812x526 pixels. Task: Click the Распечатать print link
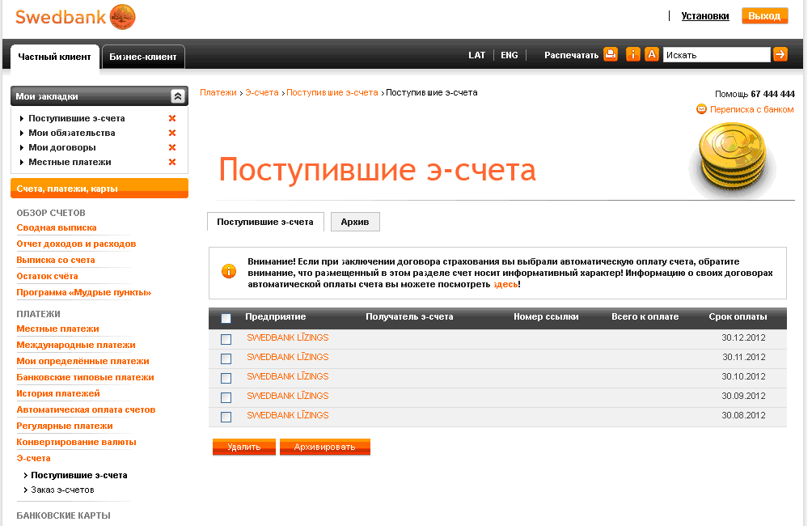click(571, 55)
